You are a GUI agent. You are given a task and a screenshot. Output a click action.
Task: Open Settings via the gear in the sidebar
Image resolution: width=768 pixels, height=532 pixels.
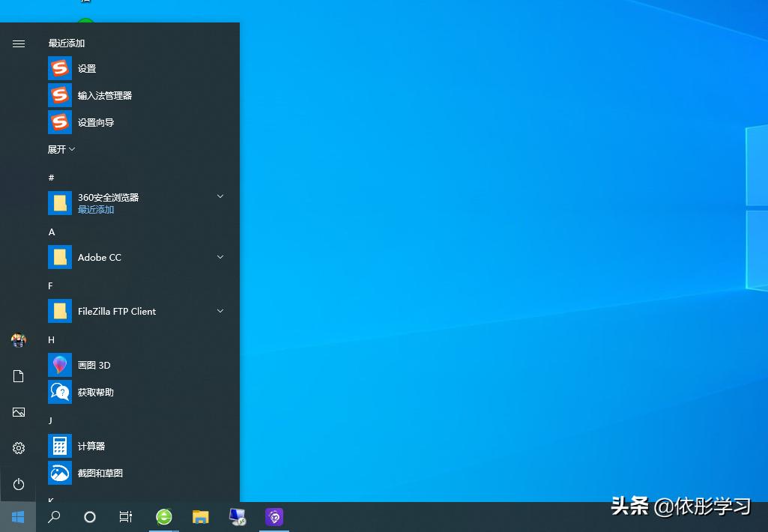pos(18,447)
